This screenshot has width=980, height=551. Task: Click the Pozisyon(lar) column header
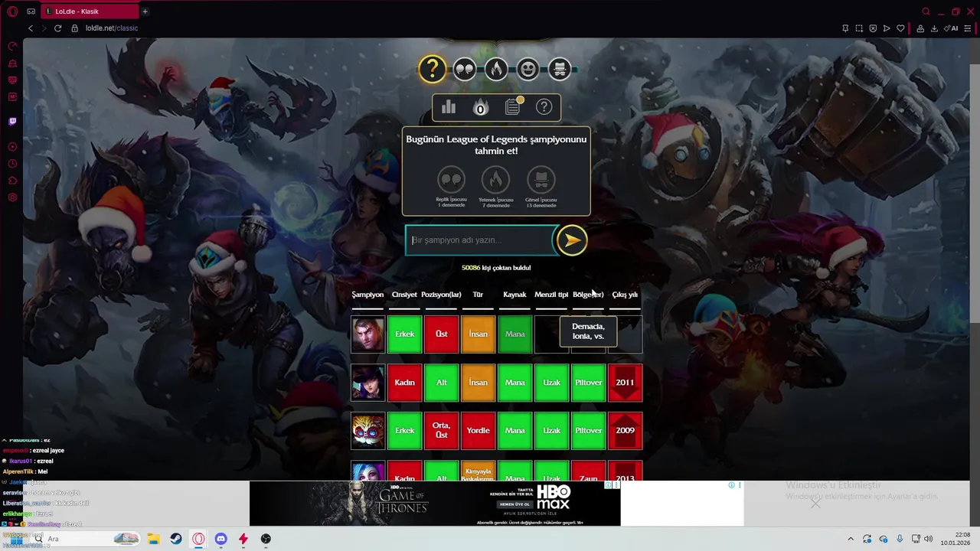click(x=441, y=295)
